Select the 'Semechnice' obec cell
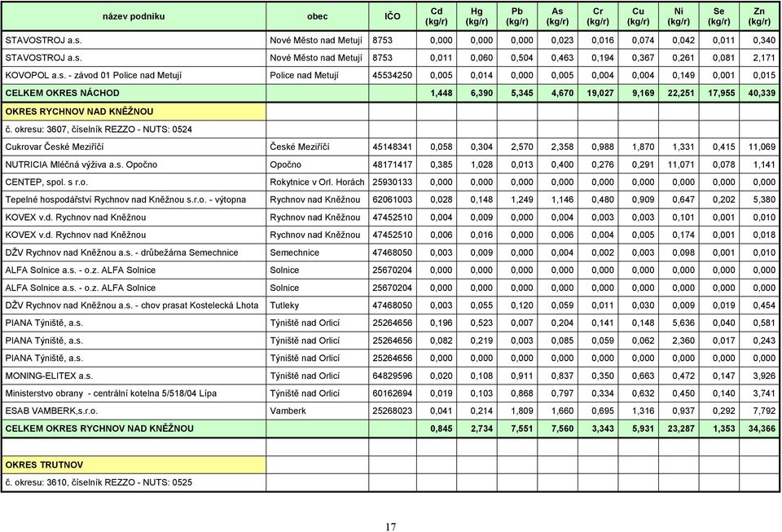 click(294, 253)
